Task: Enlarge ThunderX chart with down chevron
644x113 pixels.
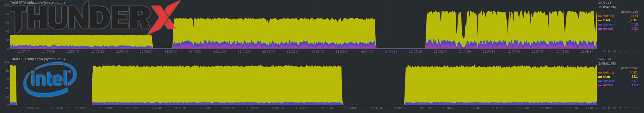Action: (638, 52)
